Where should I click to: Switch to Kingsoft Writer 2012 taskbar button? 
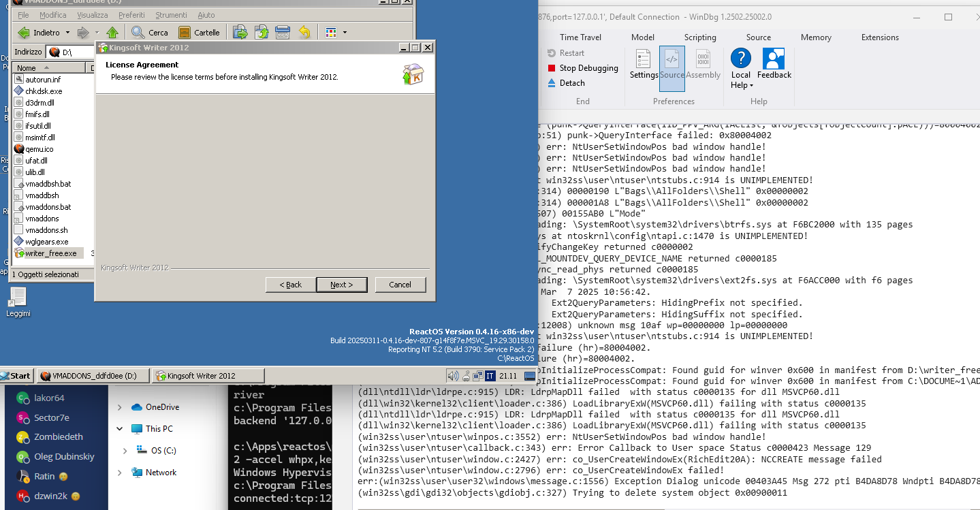208,375
